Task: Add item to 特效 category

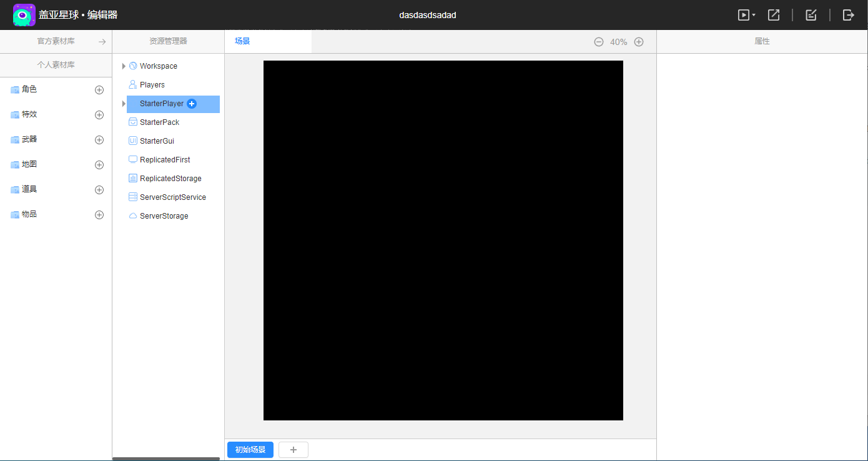Action: (x=99, y=115)
